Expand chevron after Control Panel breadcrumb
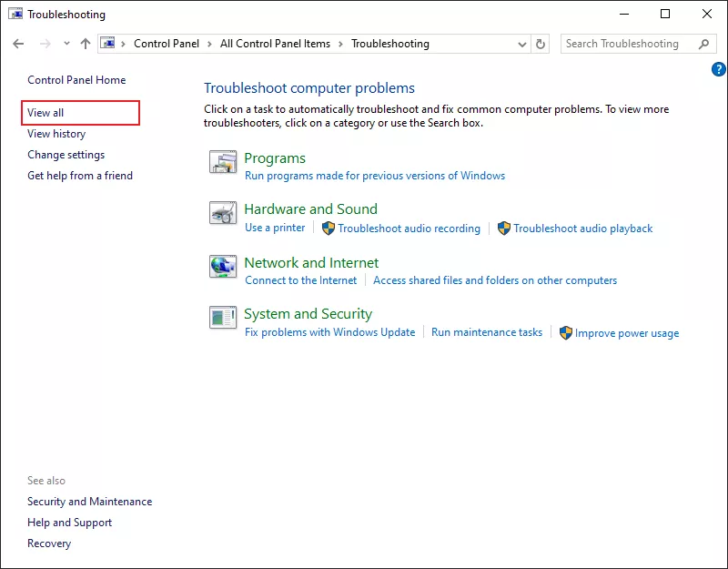This screenshot has height=569, width=728. tap(210, 44)
